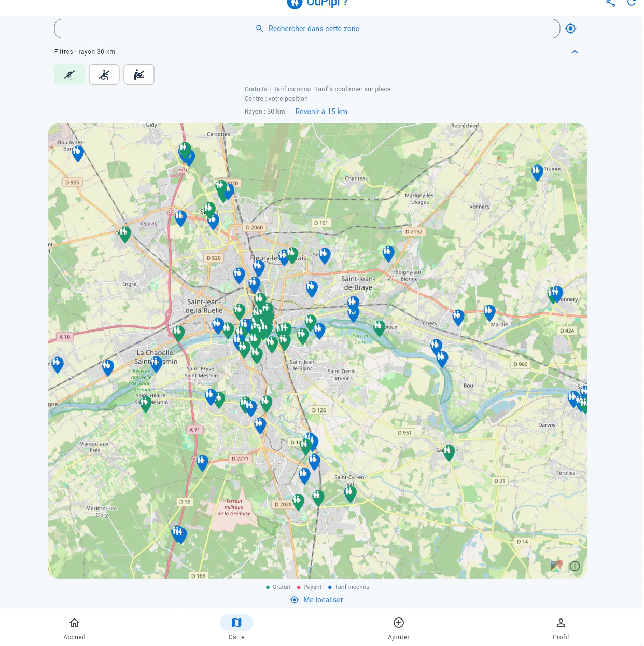The width and height of the screenshot is (644, 646).
Task: Select the blue toilet pin near Chécy
Action: (458, 317)
